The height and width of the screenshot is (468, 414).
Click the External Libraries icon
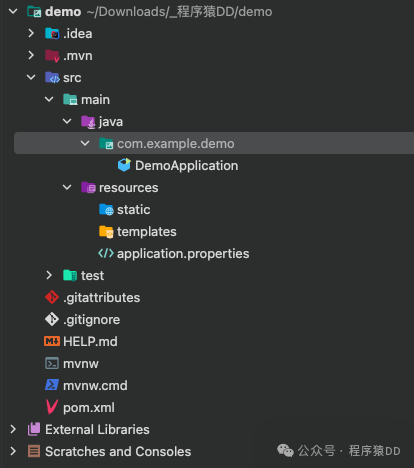pos(34,429)
